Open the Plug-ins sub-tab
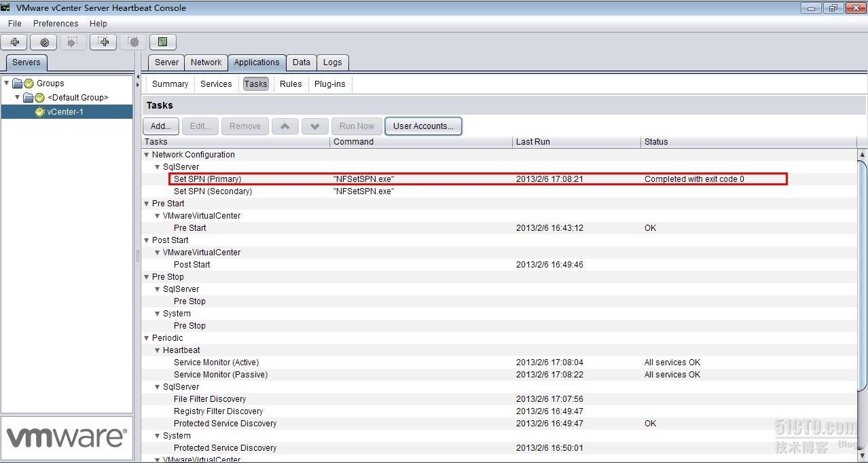The width and height of the screenshot is (868, 463). tap(329, 84)
